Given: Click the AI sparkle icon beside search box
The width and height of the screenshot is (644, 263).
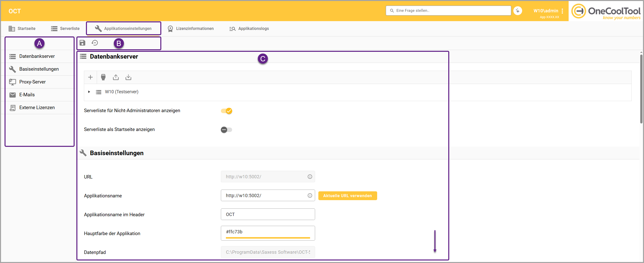Looking at the screenshot, I should coord(518,11).
